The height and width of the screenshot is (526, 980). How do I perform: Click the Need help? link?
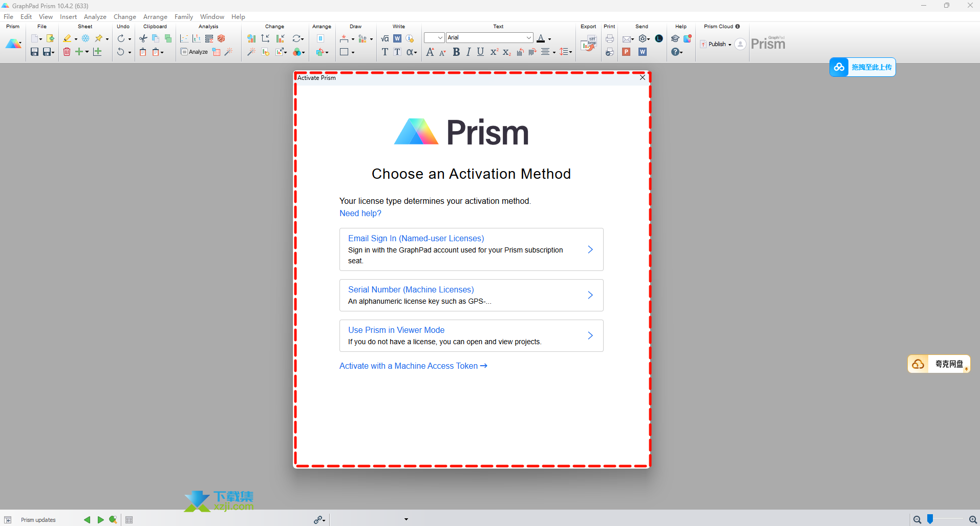[360, 213]
